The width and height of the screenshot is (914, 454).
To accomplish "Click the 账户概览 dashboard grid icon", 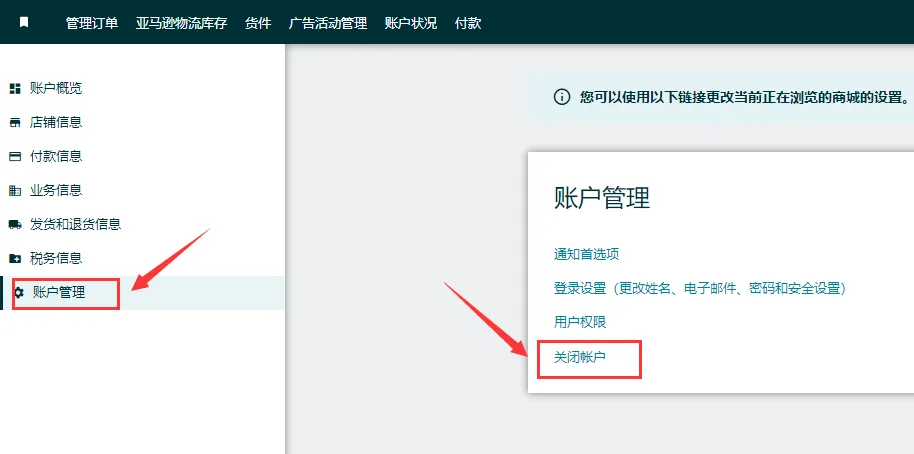I will [15, 89].
